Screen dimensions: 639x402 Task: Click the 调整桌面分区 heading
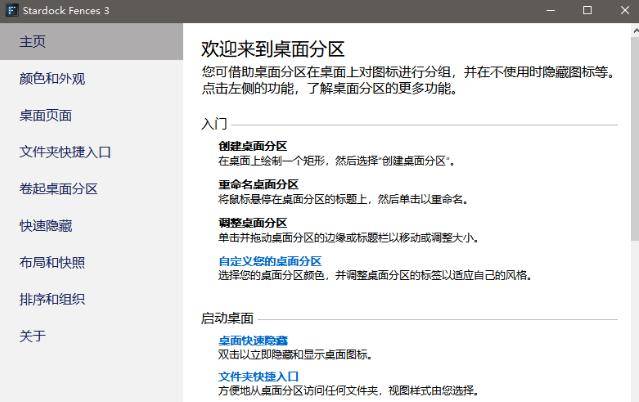[x=253, y=223]
